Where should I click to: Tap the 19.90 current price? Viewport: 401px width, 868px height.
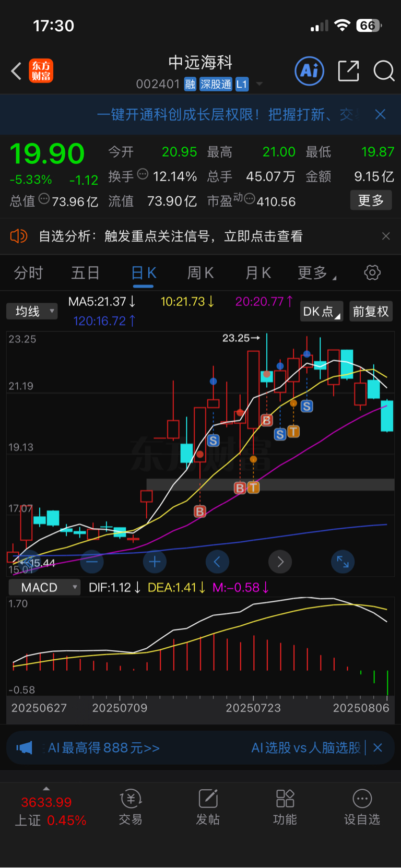(47, 153)
